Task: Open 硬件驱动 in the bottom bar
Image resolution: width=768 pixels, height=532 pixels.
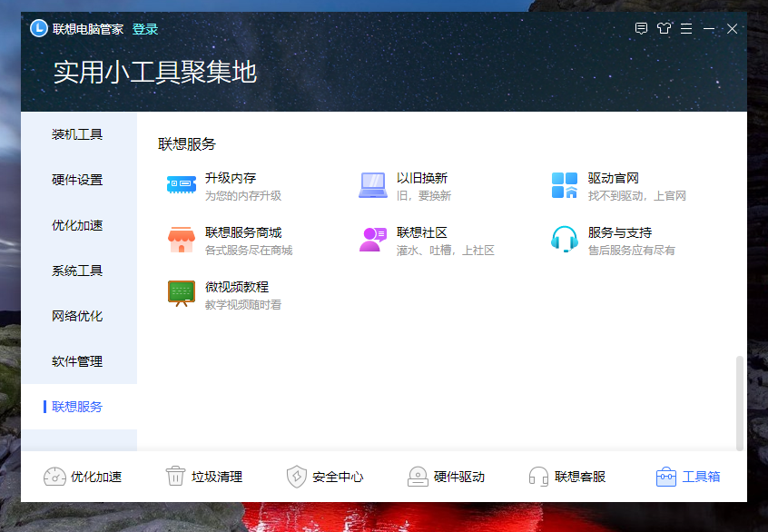Action: [446, 477]
